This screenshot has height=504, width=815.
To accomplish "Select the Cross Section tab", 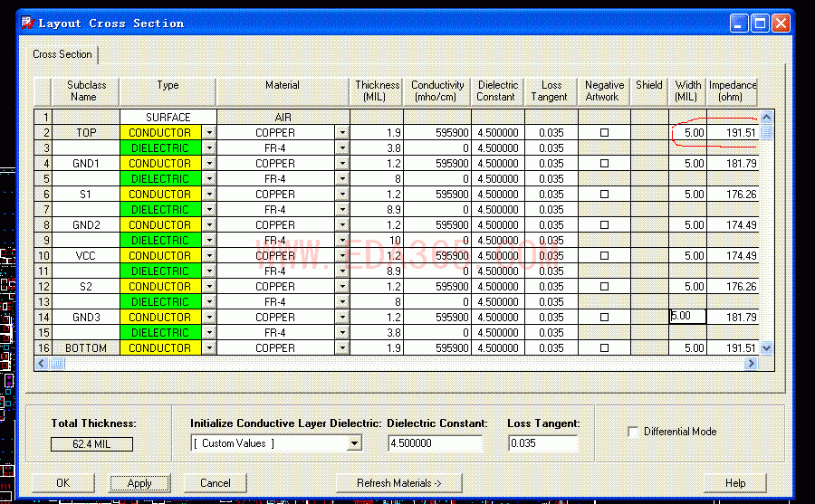I will pos(62,54).
